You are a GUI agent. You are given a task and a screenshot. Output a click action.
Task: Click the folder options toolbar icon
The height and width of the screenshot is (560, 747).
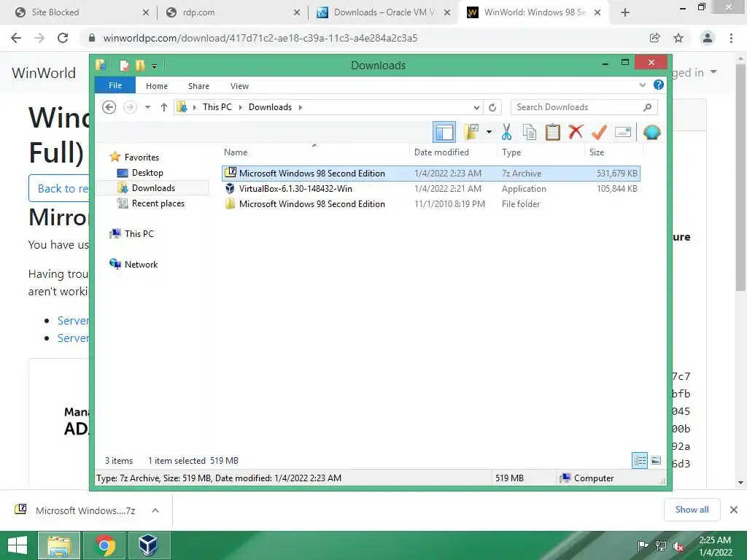tap(471, 132)
